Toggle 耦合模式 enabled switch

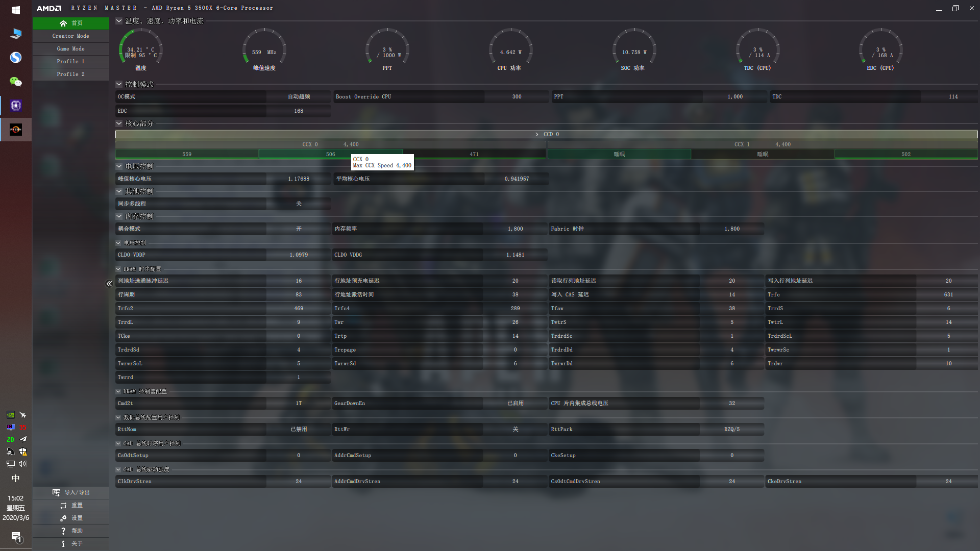298,228
